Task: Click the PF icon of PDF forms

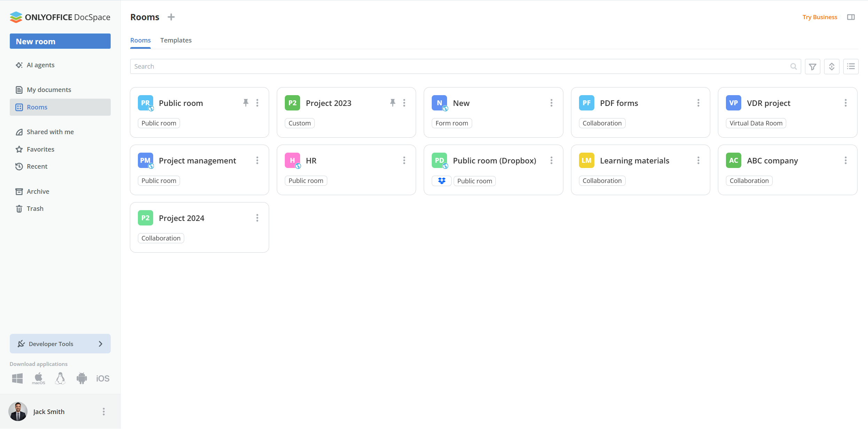Action: 587,103
